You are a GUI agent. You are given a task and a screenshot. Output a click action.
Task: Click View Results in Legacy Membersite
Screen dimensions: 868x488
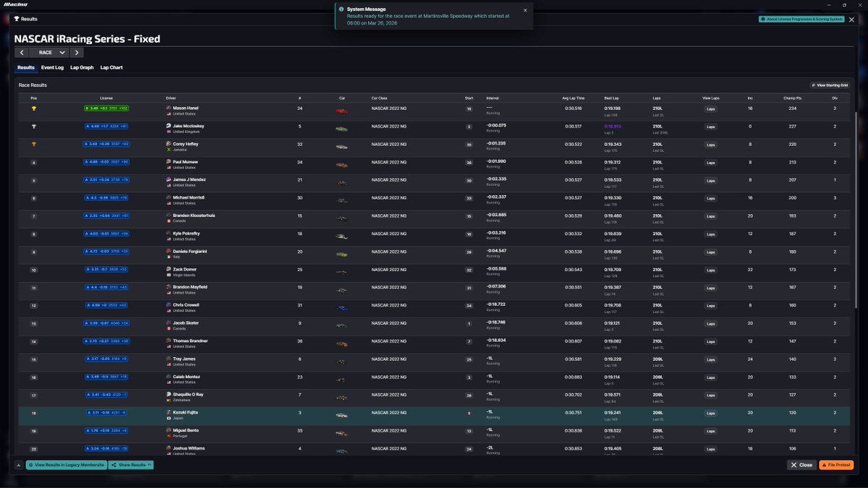[x=67, y=465]
